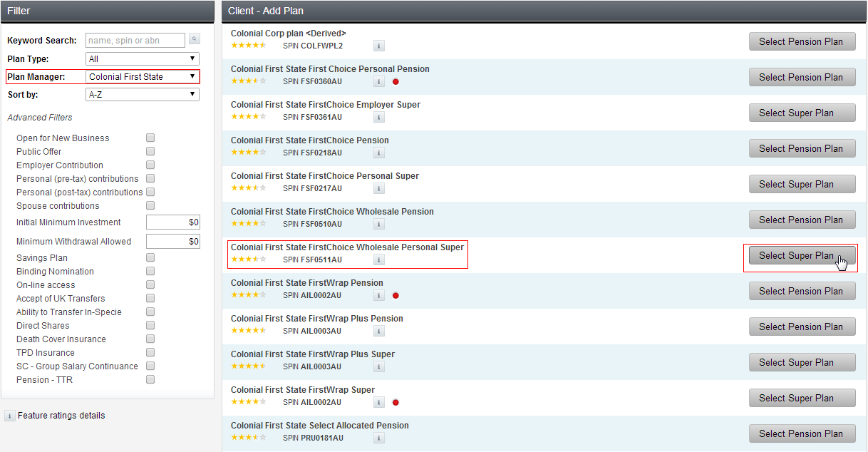This screenshot has width=868, height=452.
Task: Click plan name Colonial First State FirstChoice Pension
Action: click(x=310, y=140)
